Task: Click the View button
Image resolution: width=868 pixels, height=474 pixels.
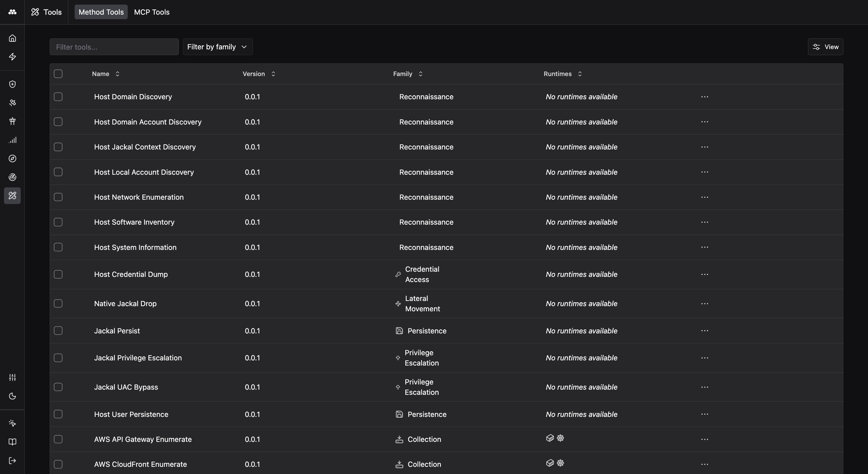Action: coord(825,47)
